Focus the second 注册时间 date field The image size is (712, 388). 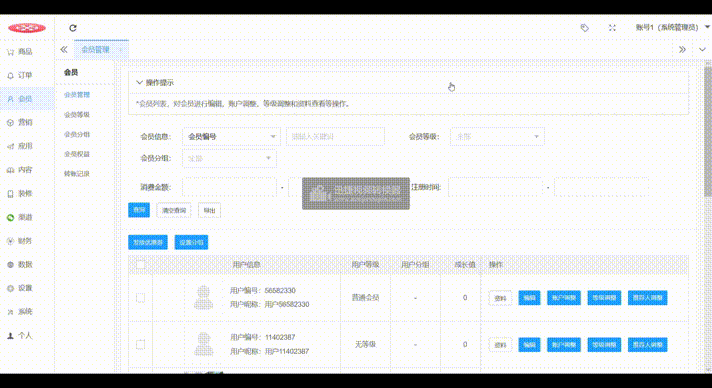point(602,187)
